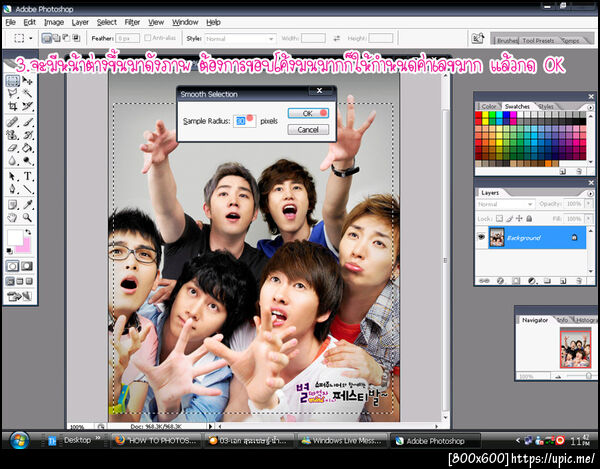600x469 pixels.
Task: Open the file browser icon in options bar
Action: [478, 39]
